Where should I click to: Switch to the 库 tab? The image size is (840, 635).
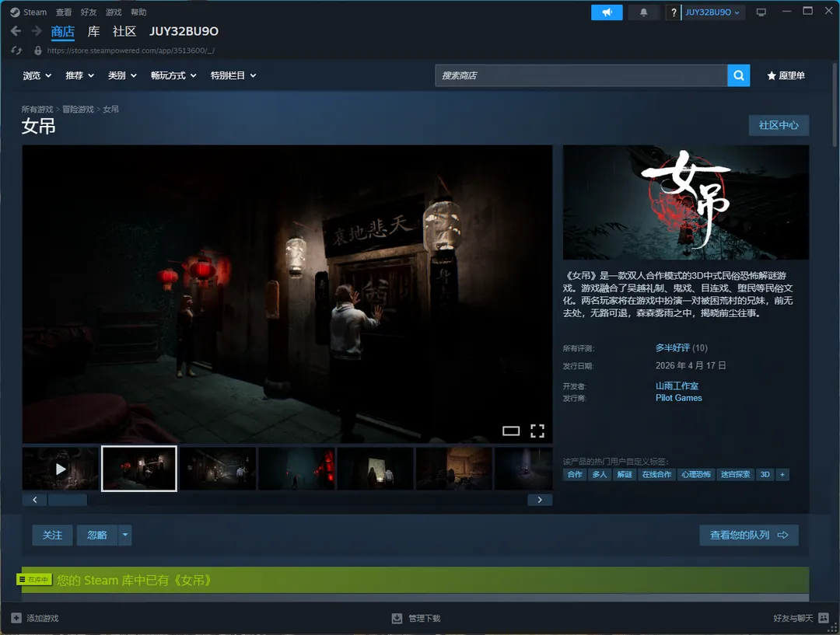[x=94, y=32]
